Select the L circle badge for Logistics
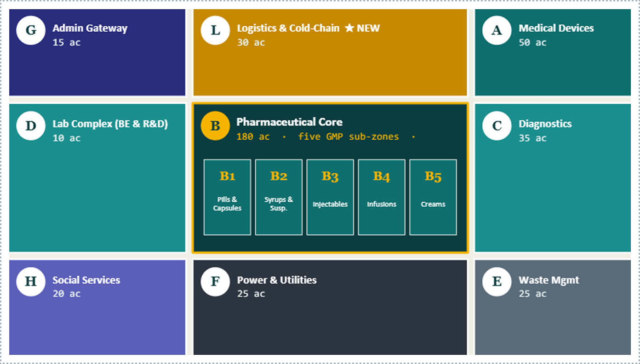Viewport: 640px width, 364px height. [215, 30]
